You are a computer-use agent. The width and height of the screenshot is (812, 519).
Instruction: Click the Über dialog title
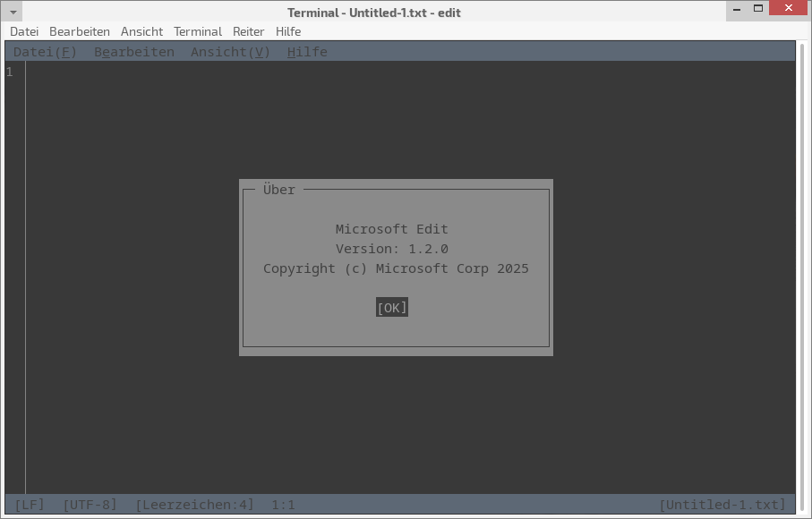279,190
